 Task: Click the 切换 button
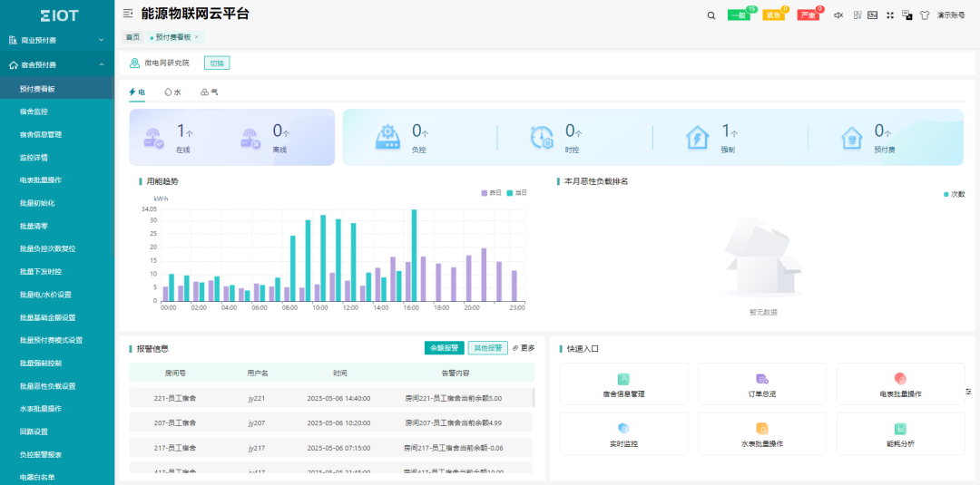coord(217,63)
